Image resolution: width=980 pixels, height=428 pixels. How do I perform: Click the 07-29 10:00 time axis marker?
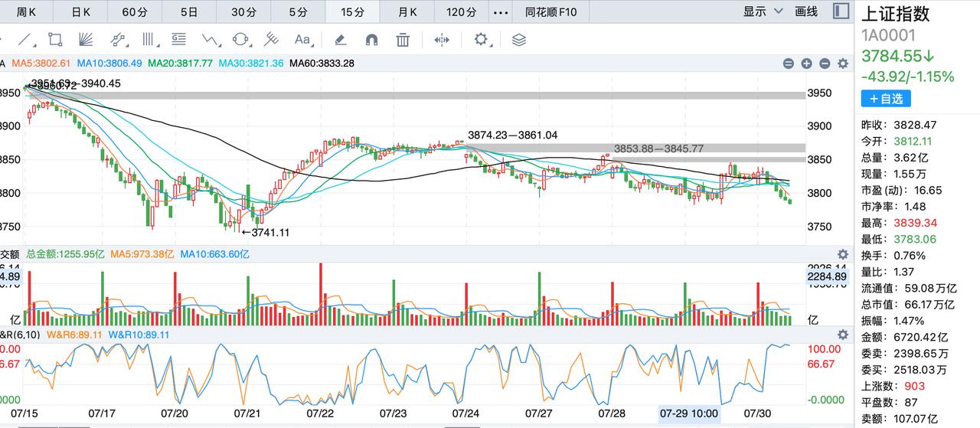[689, 413]
